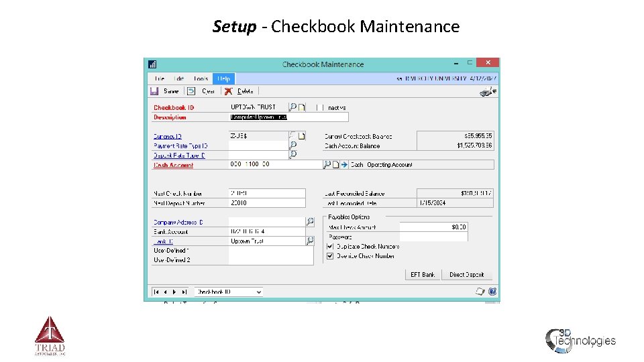This screenshot has width=644, height=362.
Task: Click the note icon beside Currency ID
Action: point(302,136)
